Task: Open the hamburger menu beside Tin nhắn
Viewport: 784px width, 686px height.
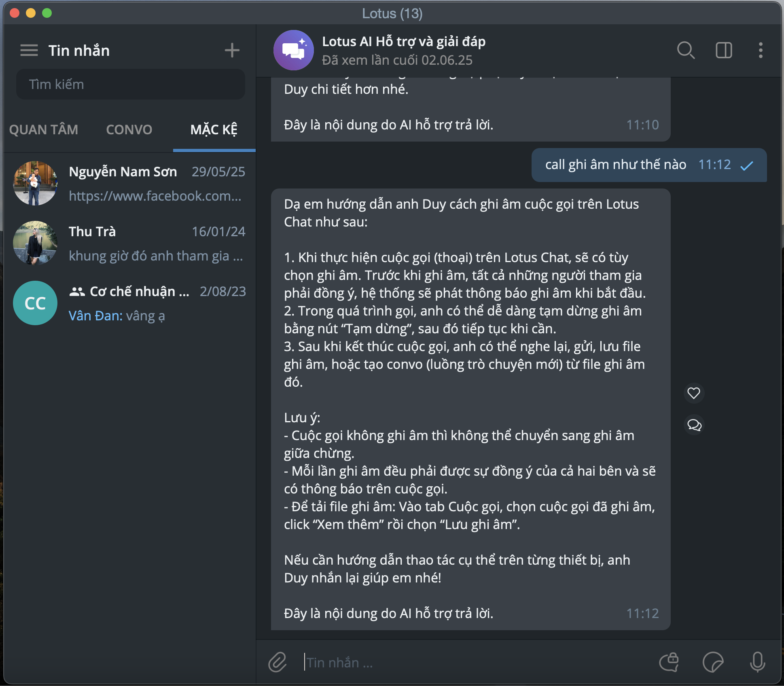Action: point(29,51)
